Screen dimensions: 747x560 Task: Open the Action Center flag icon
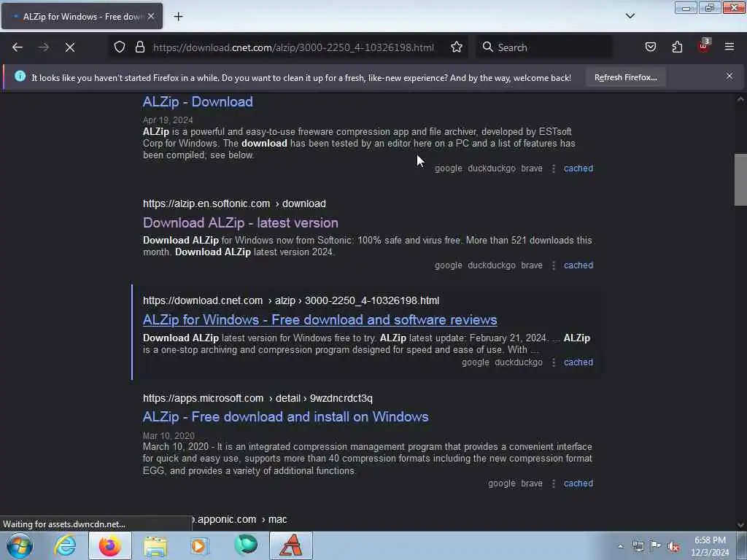click(656, 546)
